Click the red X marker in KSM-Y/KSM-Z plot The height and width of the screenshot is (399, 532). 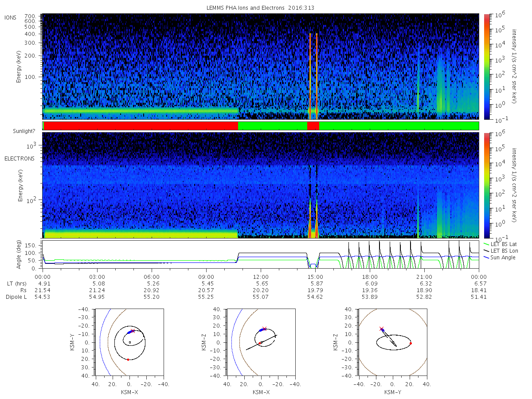pyautogui.click(x=381, y=329)
